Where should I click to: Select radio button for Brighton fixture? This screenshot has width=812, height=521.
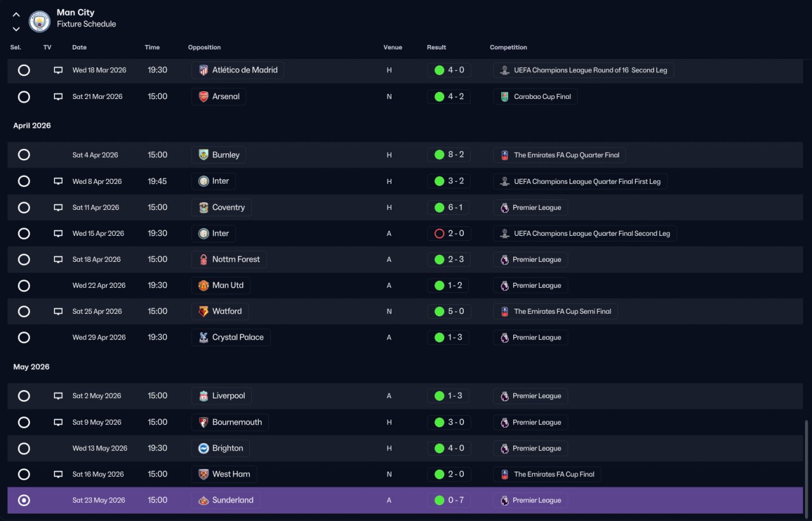(x=24, y=448)
